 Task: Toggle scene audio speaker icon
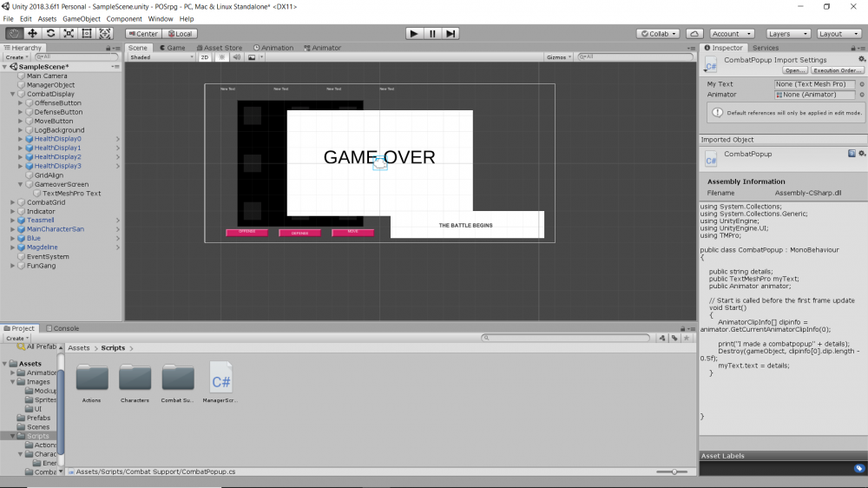point(236,57)
